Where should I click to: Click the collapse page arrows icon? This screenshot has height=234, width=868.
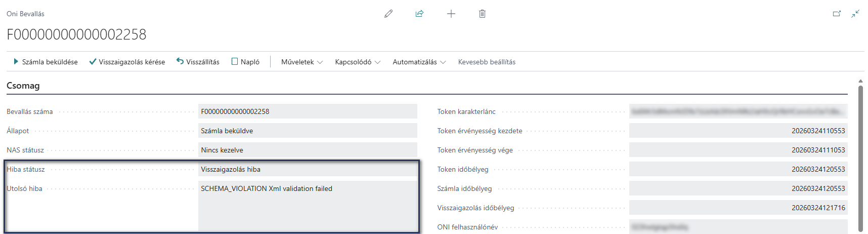coord(855,14)
